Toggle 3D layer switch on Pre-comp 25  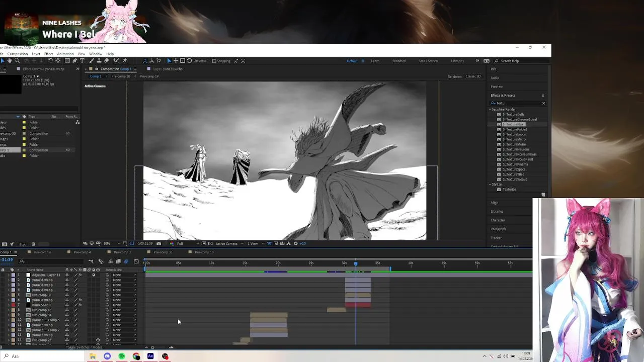tap(98, 340)
